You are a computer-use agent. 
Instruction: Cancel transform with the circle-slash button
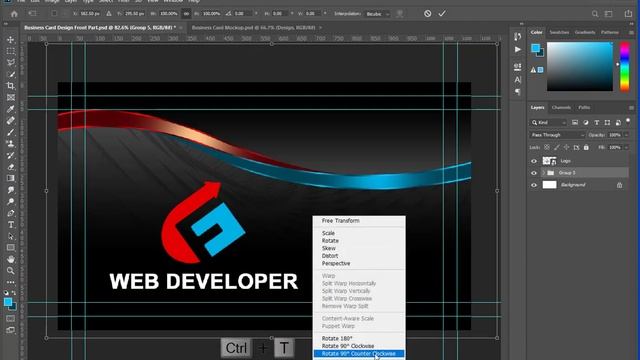tap(427, 14)
